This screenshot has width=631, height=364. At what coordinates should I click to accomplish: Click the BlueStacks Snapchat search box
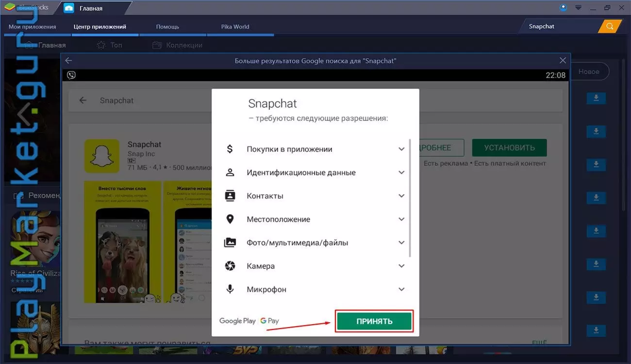(561, 26)
